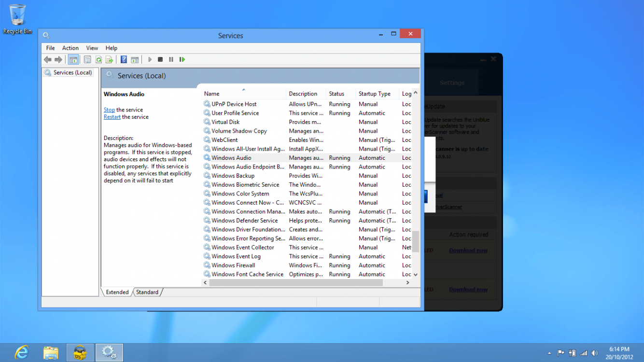Sort by the Startup Type column header
This screenshot has height=362, width=644.
(x=378, y=94)
